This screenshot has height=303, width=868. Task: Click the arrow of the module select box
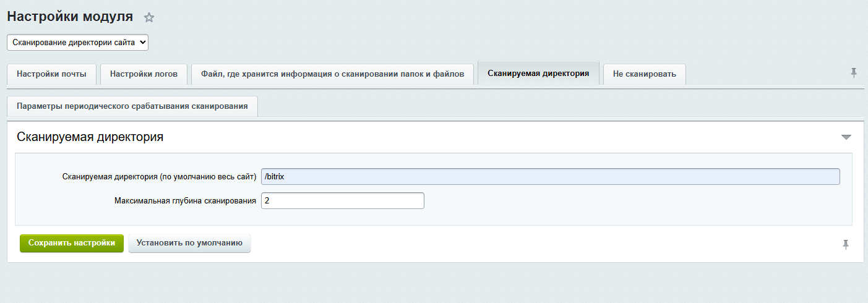143,43
